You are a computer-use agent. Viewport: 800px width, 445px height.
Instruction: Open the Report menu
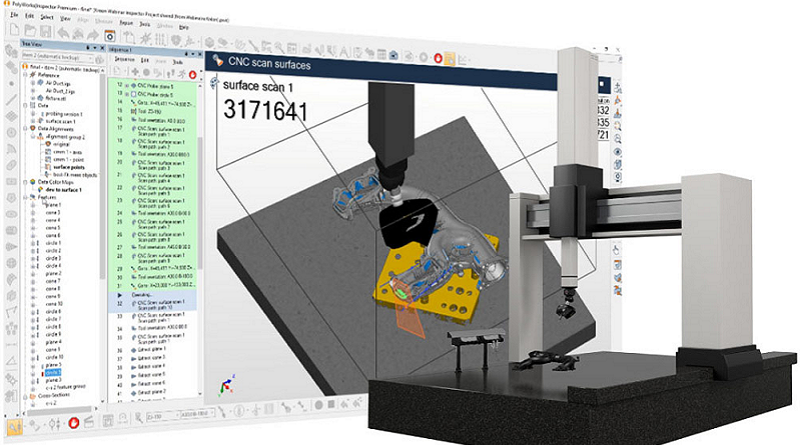[126, 22]
